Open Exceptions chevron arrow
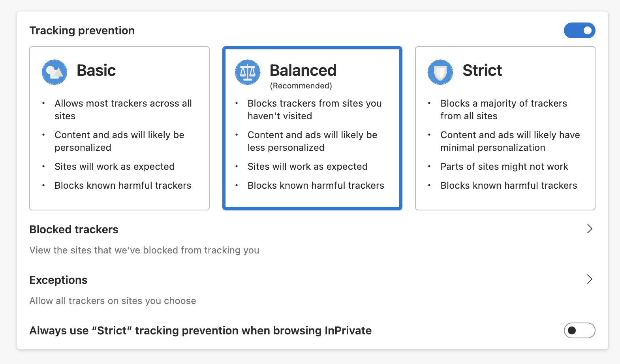This screenshot has height=364, width=620. pyautogui.click(x=590, y=280)
